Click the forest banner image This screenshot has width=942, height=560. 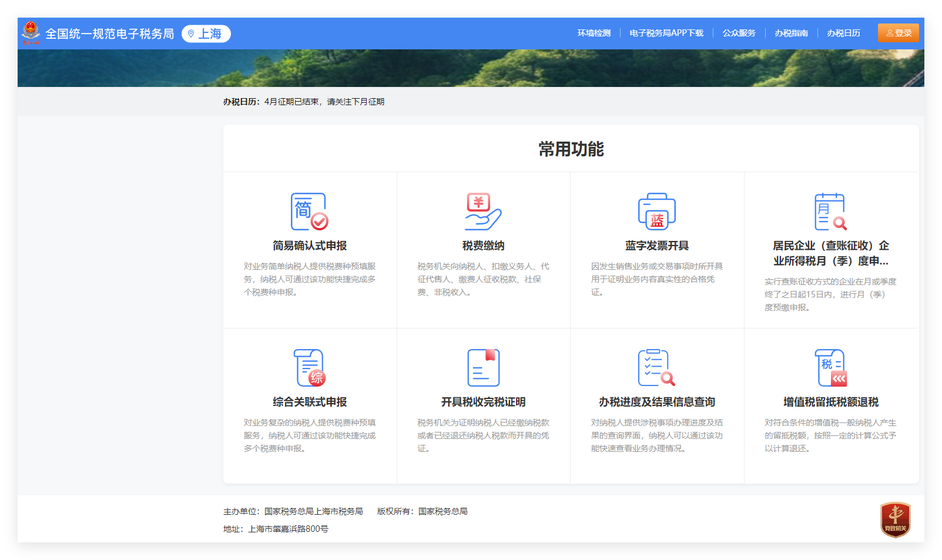[471, 68]
